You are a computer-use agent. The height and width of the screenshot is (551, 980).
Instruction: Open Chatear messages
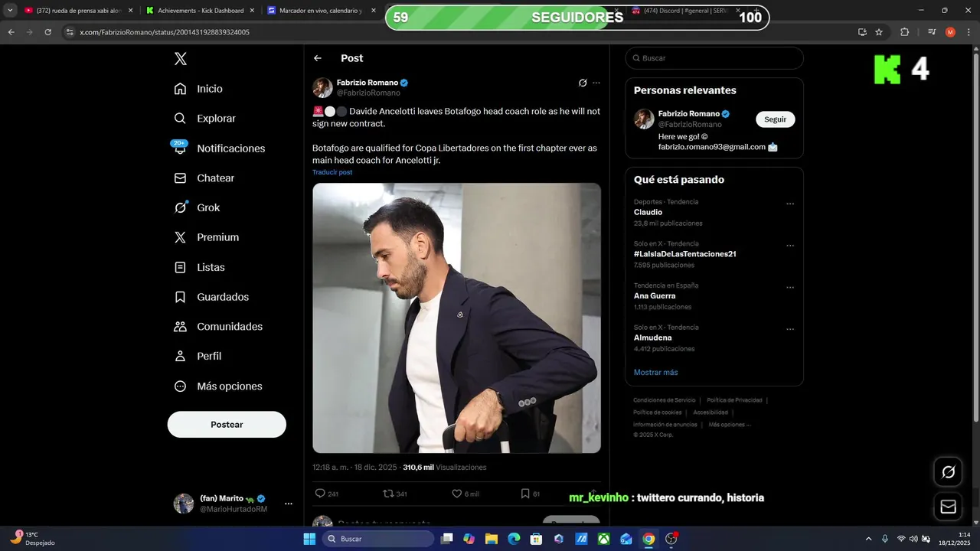(204, 178)
